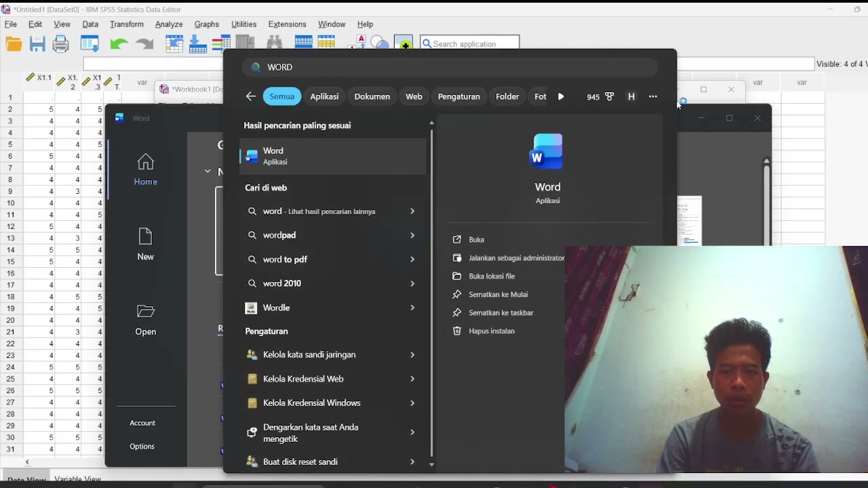Select the Go to variable icon
The width and height of the screenshot is (868, 488).
198,44
